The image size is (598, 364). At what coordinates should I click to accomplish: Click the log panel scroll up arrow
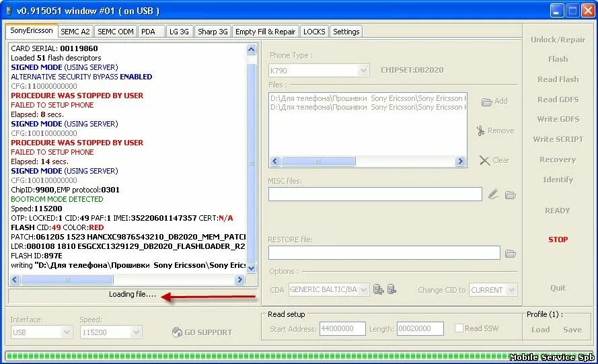click(x=252, y=50)
